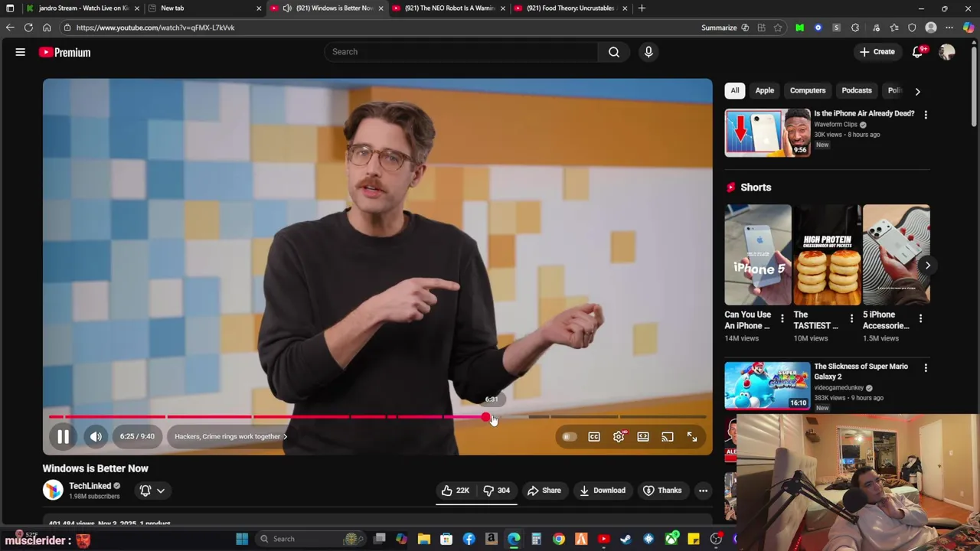Viewport: 980px width, 551px height.
Task: Open options for 'Can You Use An iPhone' short
Action: pyautogui.click(x=782, y=318)
